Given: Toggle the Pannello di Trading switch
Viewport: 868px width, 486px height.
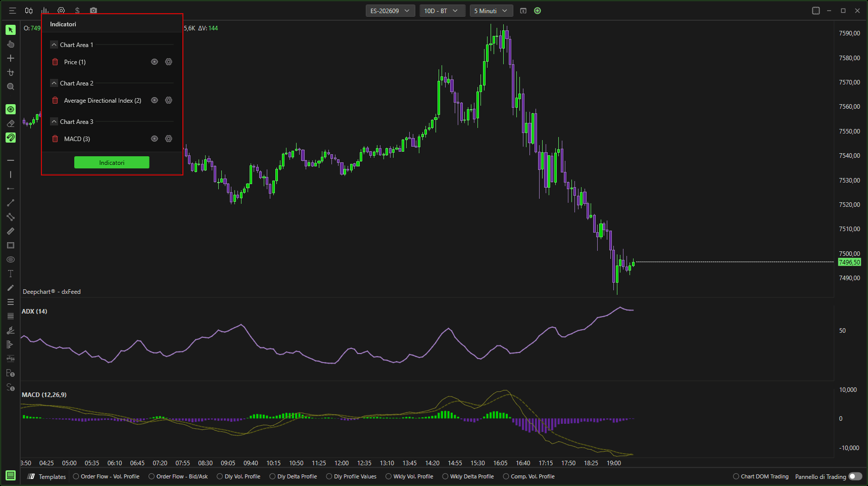Looking at the screenshot, I should [855, 476].
